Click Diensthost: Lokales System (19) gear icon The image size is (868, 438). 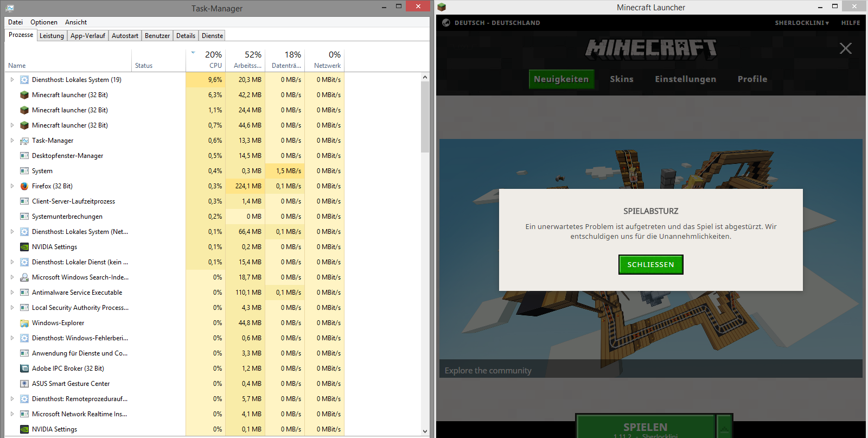24,80
